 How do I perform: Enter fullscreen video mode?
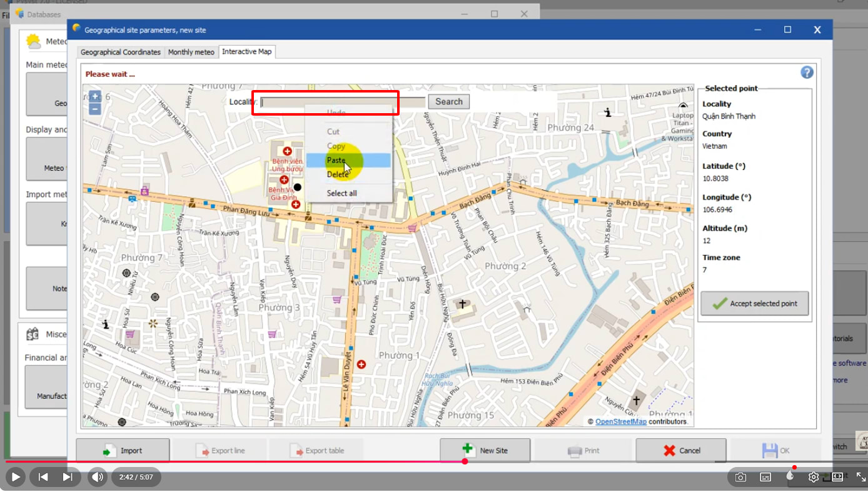(860, 477)
